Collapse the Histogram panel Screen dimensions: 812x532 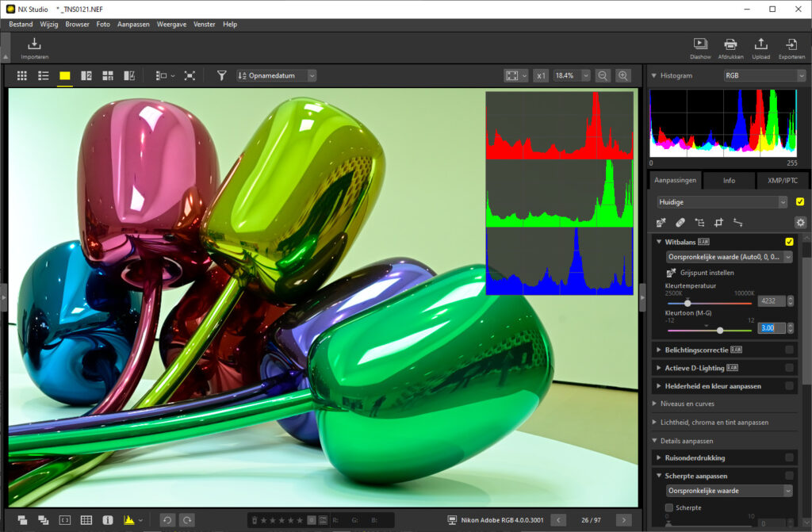click(654, 75)
